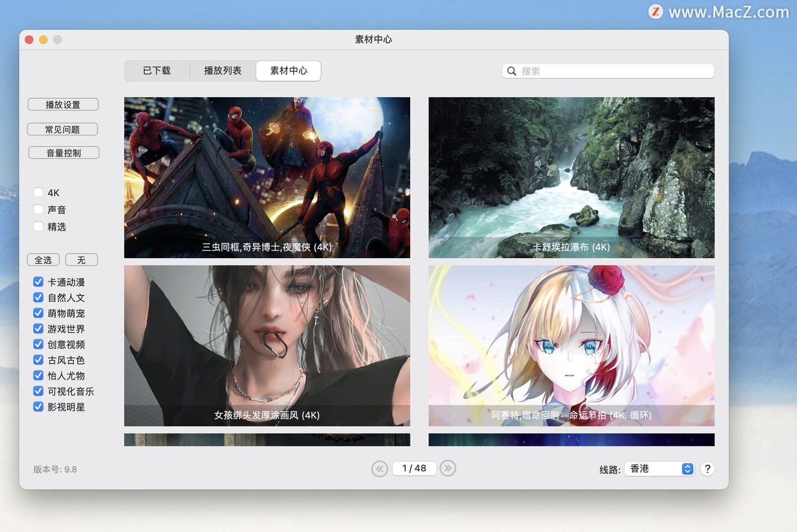Viewport: 797px width, 532px height.
Task: Click the search magnifier icon
Action: [511, 71]
